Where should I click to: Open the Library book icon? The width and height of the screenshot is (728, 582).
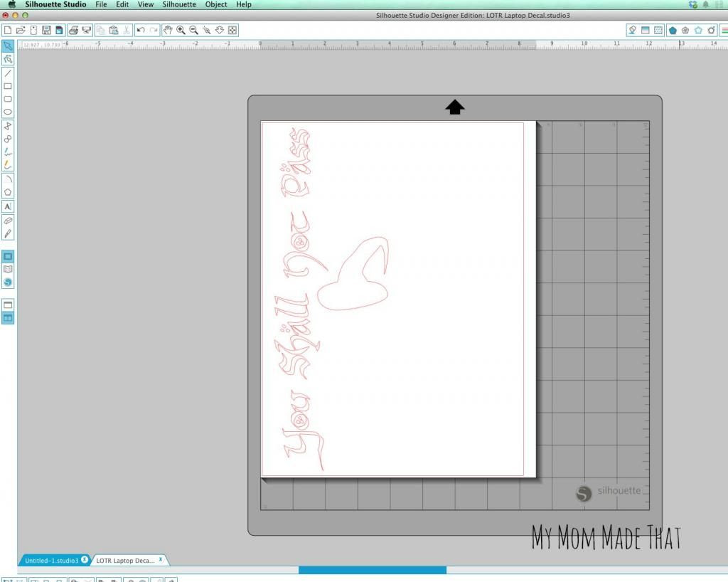[8, 270]
